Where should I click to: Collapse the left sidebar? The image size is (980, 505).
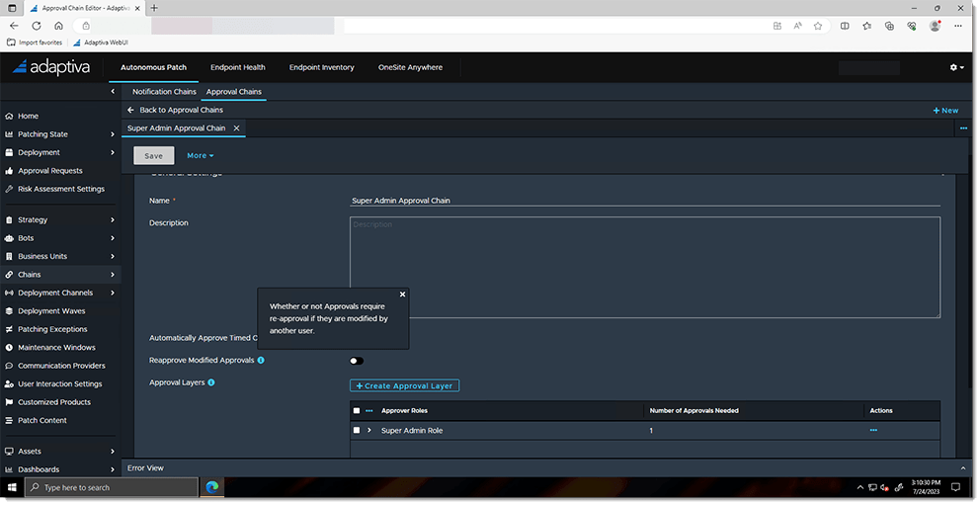(113, 91)
